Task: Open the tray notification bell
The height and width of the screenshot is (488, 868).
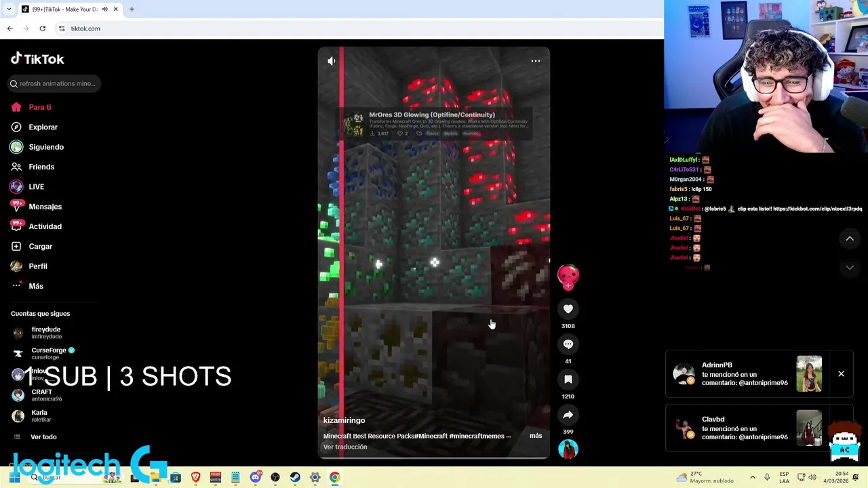Action: [856, 478]
